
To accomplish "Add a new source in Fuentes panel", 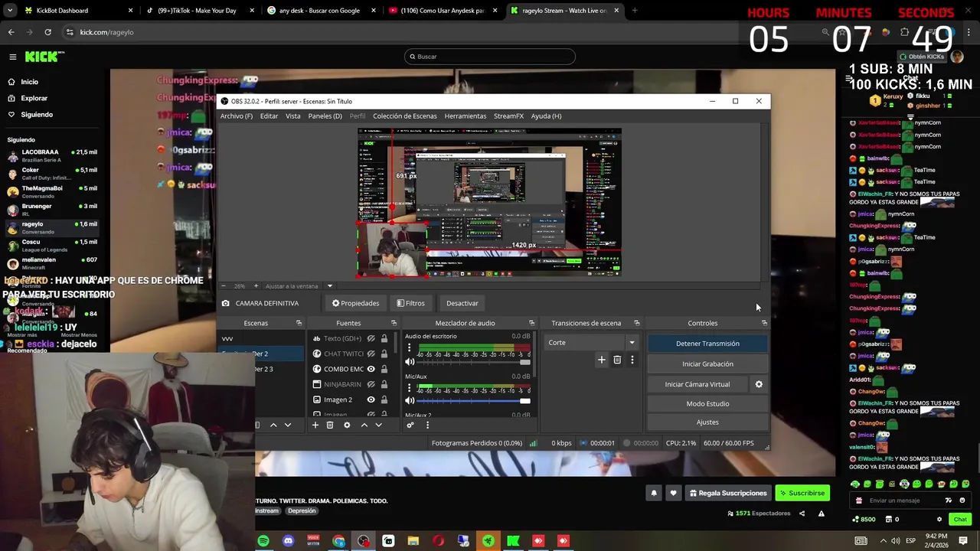I will (x=315, y=425).
